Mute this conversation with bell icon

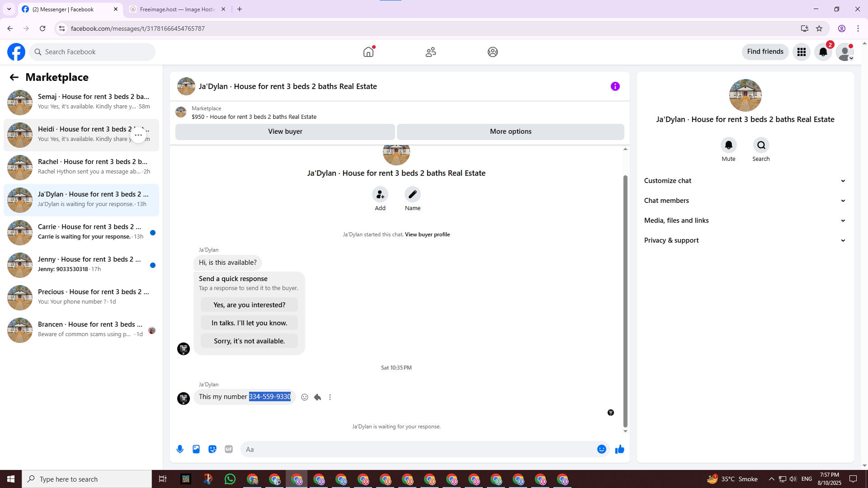(728, 145)
